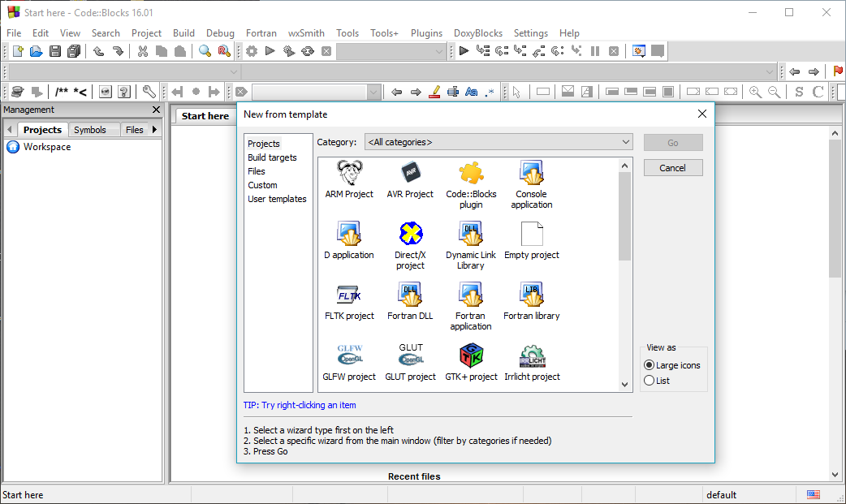Click the Cut scissors icon
Screen dimensions: 846x504
(142, 51)
